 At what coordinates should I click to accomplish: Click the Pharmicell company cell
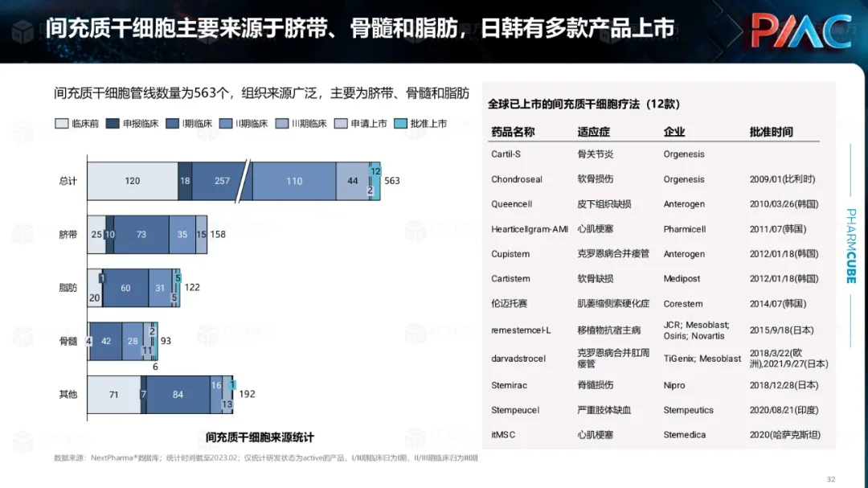click(x=685, y=229)
